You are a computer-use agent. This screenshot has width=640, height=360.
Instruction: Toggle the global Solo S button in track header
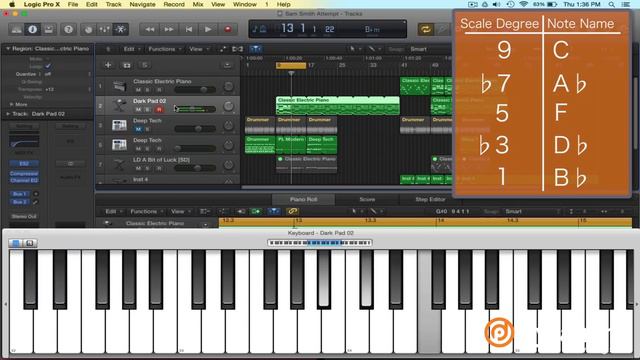point(145,65)
